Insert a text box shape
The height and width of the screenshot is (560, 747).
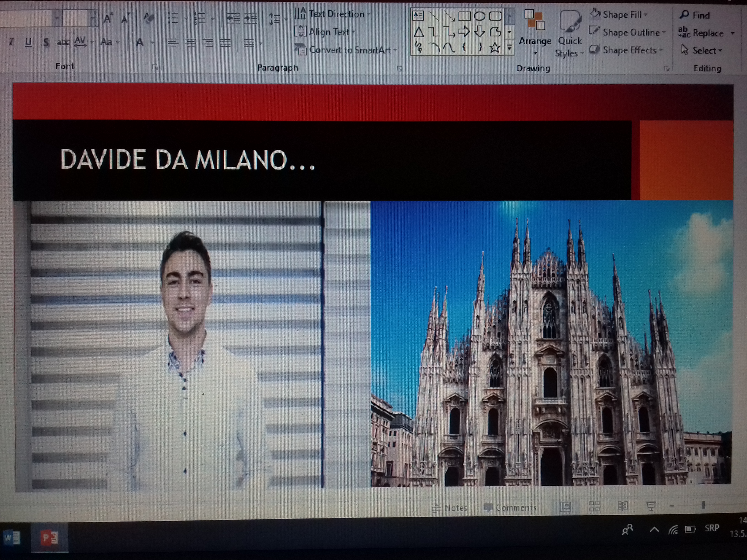tap(418, 15)
